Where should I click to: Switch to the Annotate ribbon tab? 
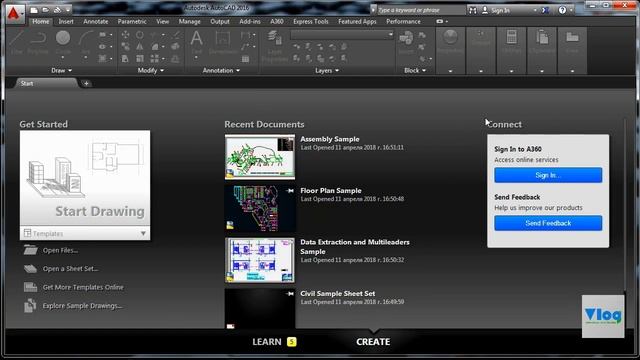point(96,21)
